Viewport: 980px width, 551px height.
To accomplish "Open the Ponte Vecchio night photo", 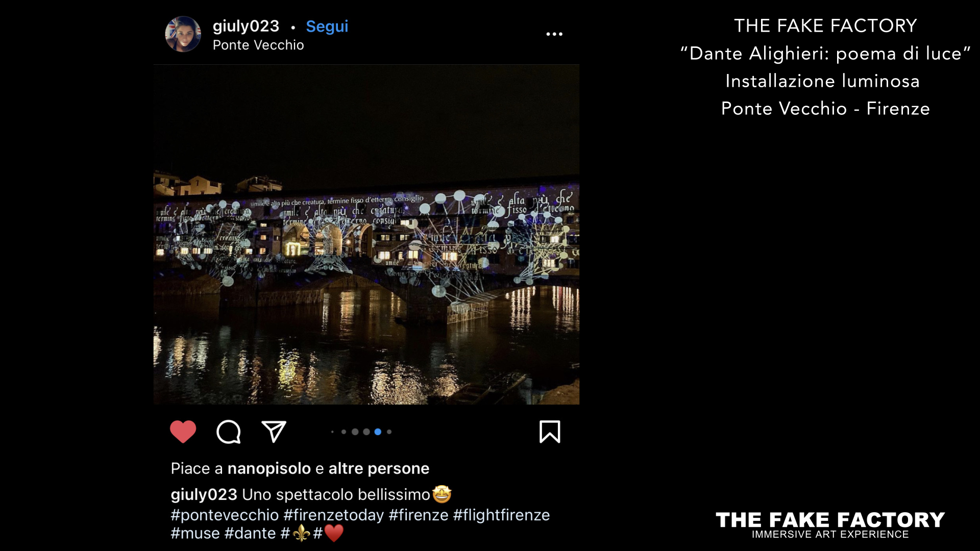I will (x=366, y=234).
